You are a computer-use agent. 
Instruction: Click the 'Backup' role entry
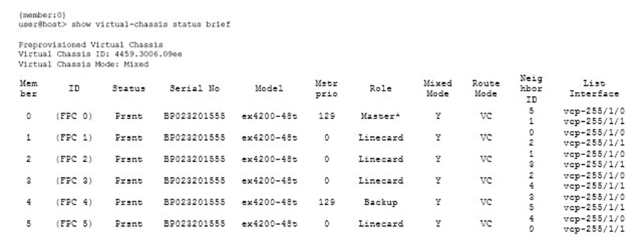click(380, 202)
